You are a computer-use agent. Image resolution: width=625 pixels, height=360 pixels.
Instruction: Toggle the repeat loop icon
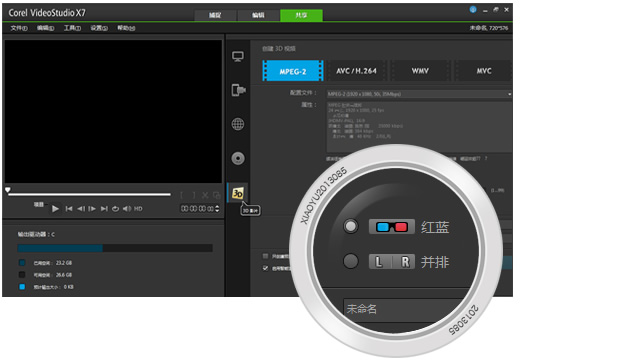click(x=115, y=209)
